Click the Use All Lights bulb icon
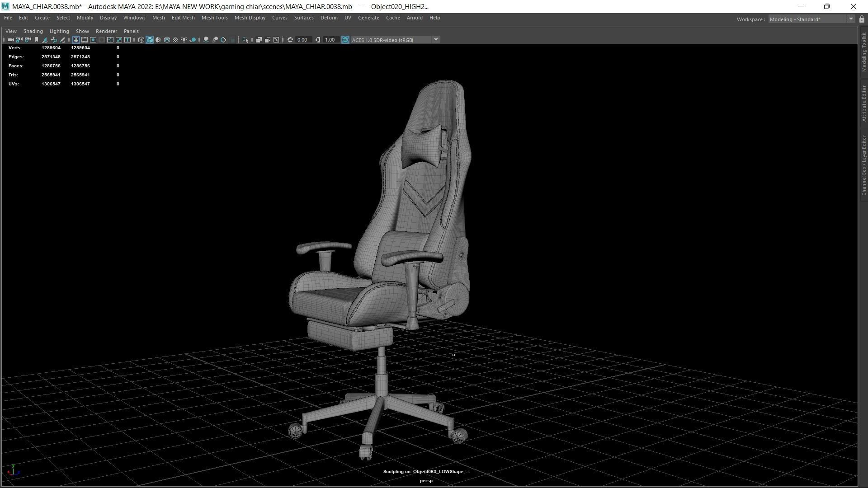868x488 pixels. [x=184, y=40]
